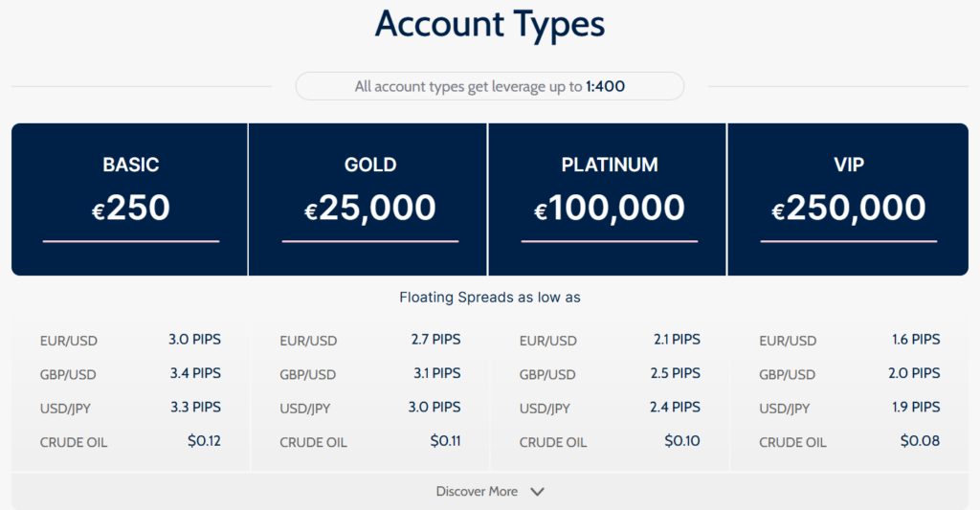This screenshot has height=510, width=980.
Task: Click the €100,000 deposit amount
Action: point(610,209)
